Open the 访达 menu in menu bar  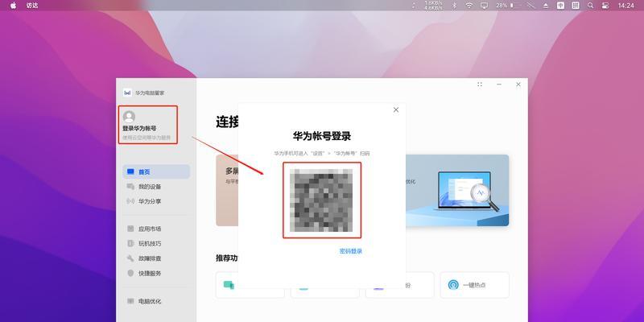click(x=32, y=6)
